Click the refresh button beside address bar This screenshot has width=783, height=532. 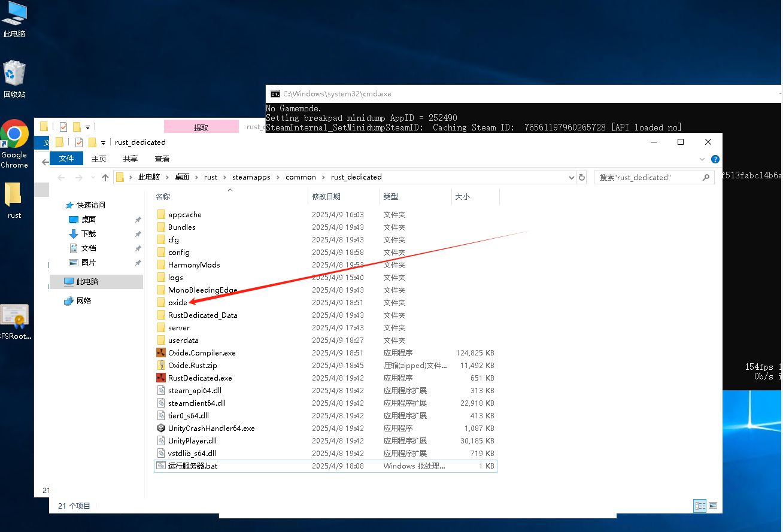581,177
